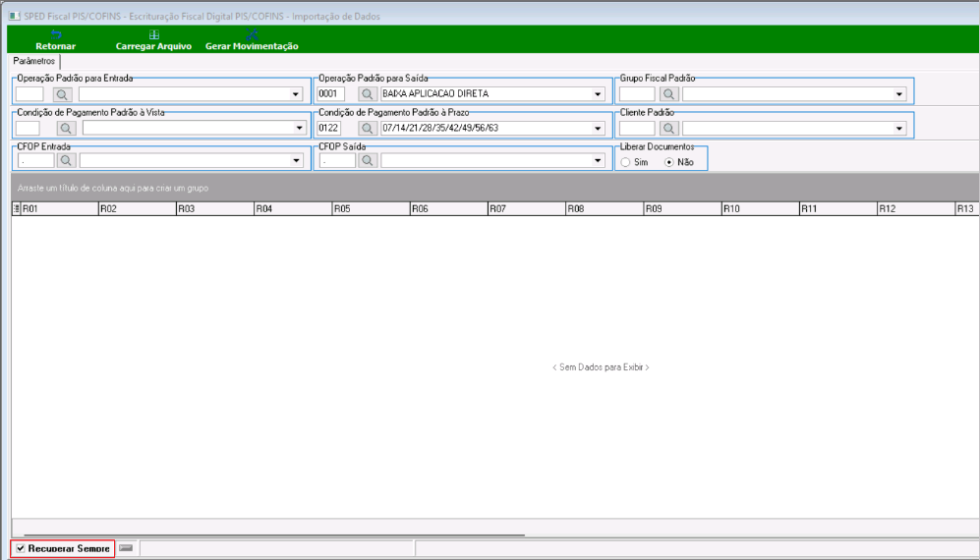The width and height of the screenshot is (980, 560).
Task: Click the R07 column header
Action: pyautogui.click(x=527, y=209)
